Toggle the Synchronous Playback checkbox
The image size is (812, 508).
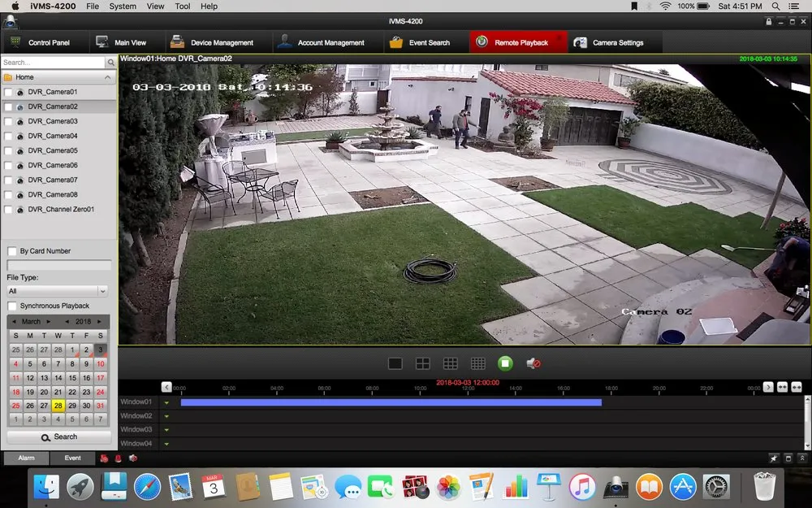click(x=12, y=306)
